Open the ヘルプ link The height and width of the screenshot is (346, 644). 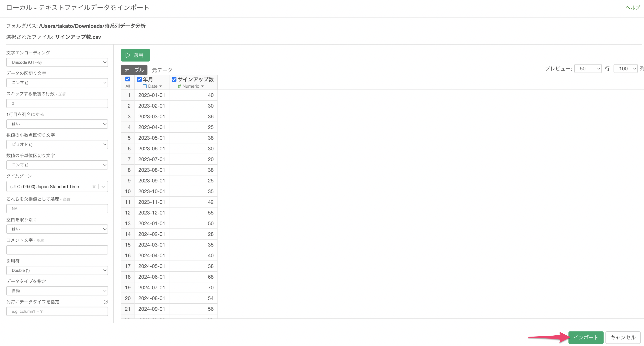tap(633, 7)
